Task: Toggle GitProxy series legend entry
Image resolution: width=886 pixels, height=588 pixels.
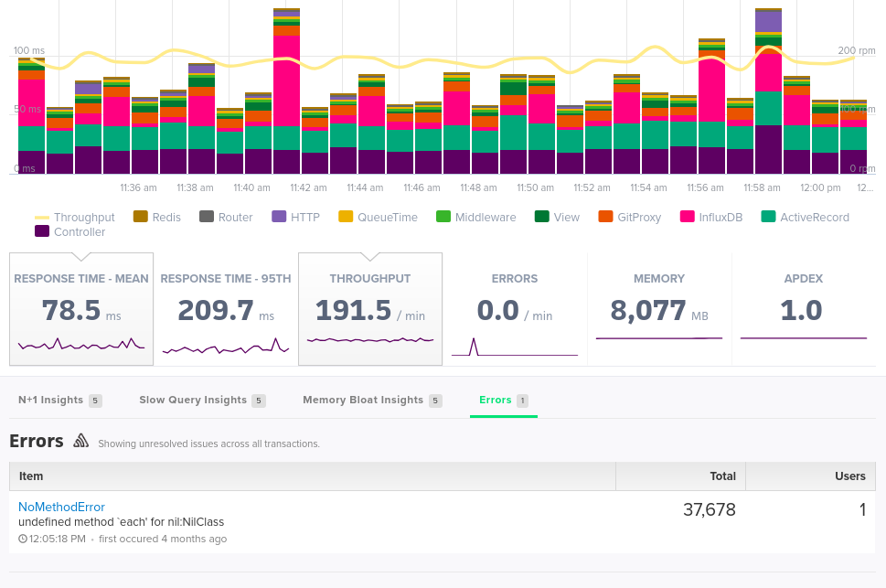Action: (x=629, y=217)
